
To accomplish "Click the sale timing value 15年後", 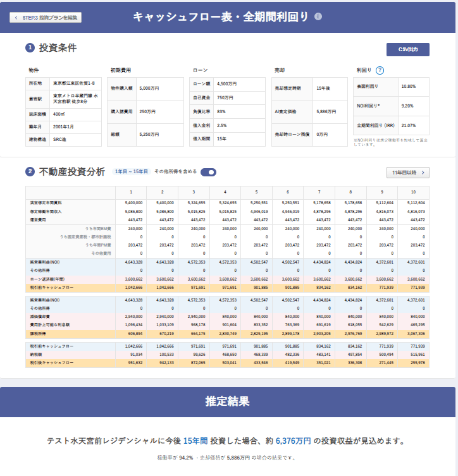I will coord(323,88).
